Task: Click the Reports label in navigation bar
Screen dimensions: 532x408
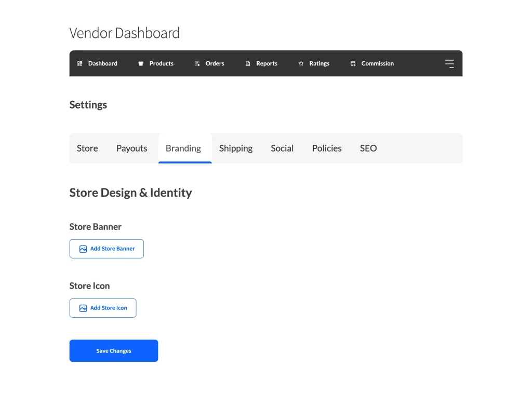Action: [267, 64]
